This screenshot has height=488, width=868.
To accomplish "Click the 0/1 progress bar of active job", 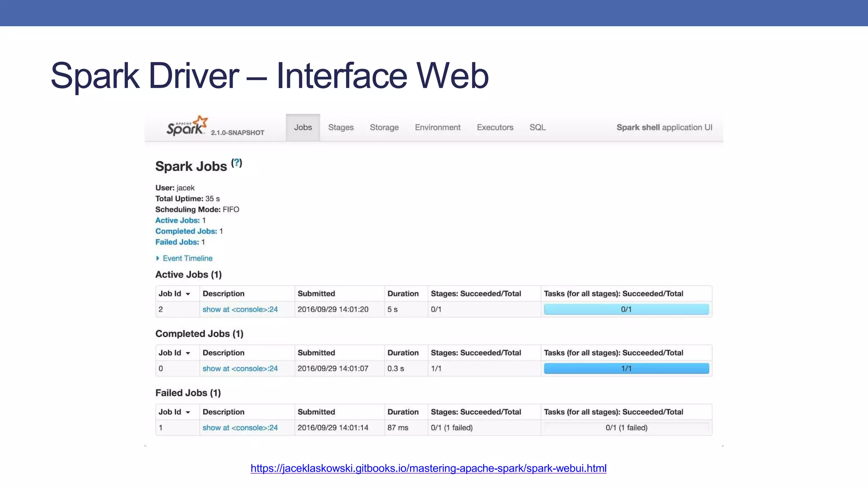I will (626, 310).
